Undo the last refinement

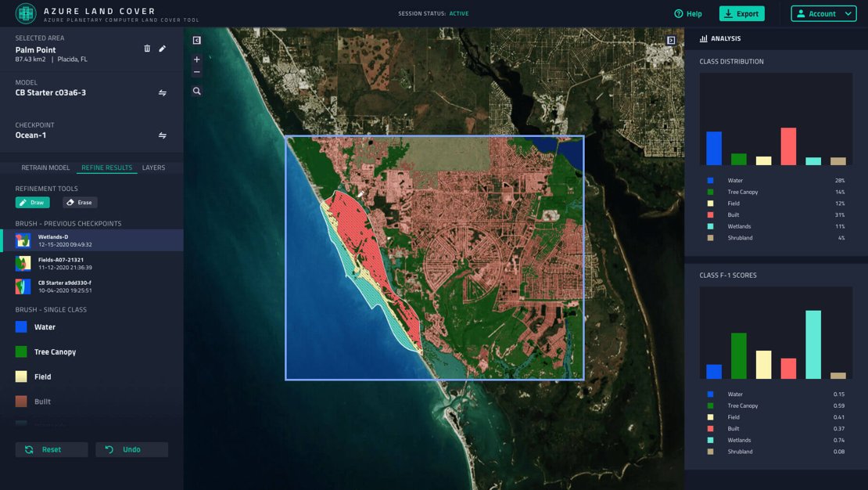[131, 449]
